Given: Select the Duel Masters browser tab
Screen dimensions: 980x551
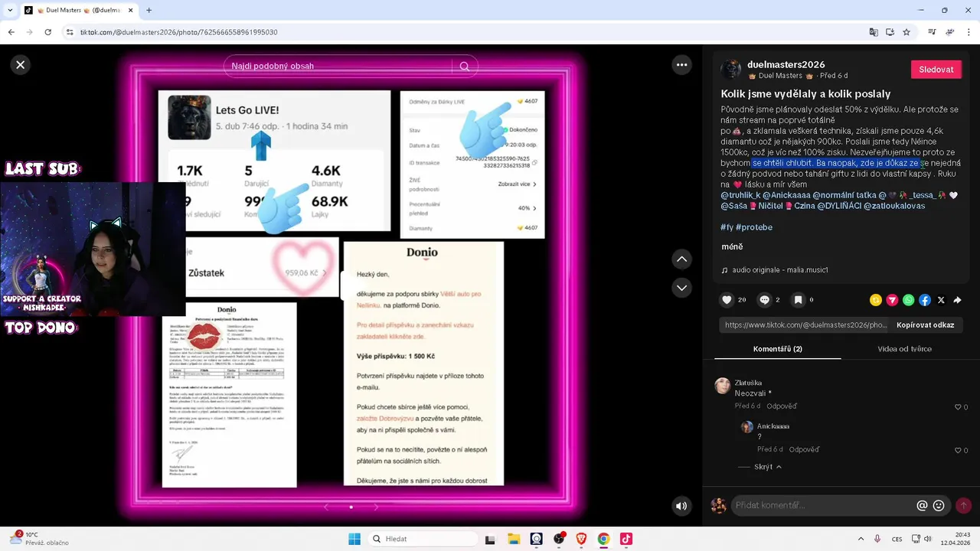Looking at the screenshot, I should point(79,11).
